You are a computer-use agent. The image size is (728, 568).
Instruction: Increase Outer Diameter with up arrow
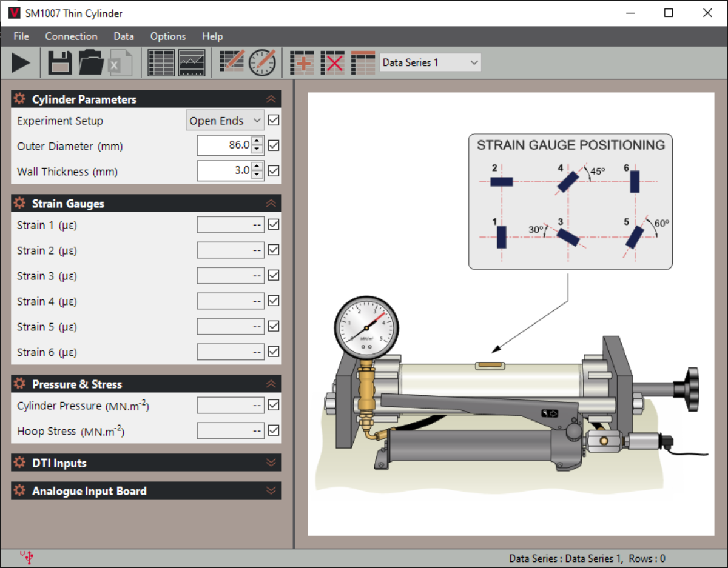tap(257, 141)
